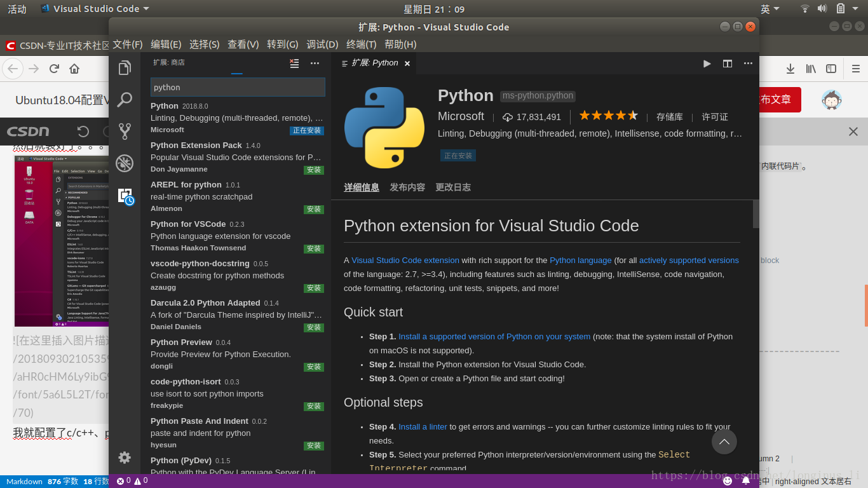Image resolution: width=868 pixels, height=488 pixels.
Task: Open the Visual Studio Code extension link
Action: click(x=405, y=261)
